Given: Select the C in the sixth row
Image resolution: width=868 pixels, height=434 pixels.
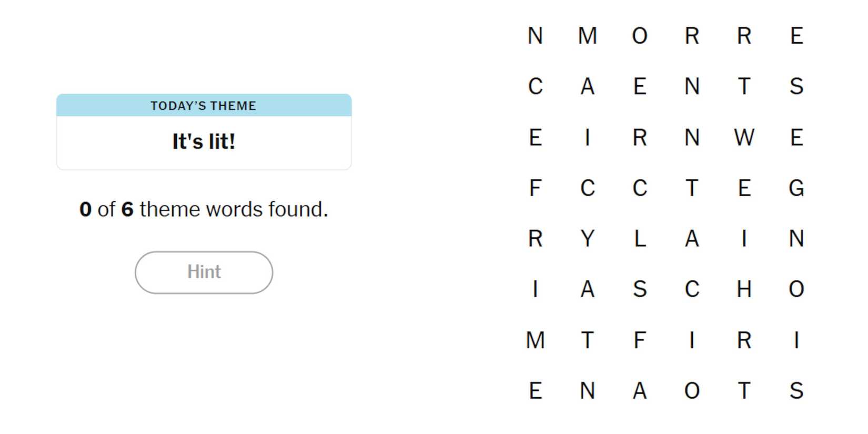Looking at the screenshot, I should [x=692, y=289].
